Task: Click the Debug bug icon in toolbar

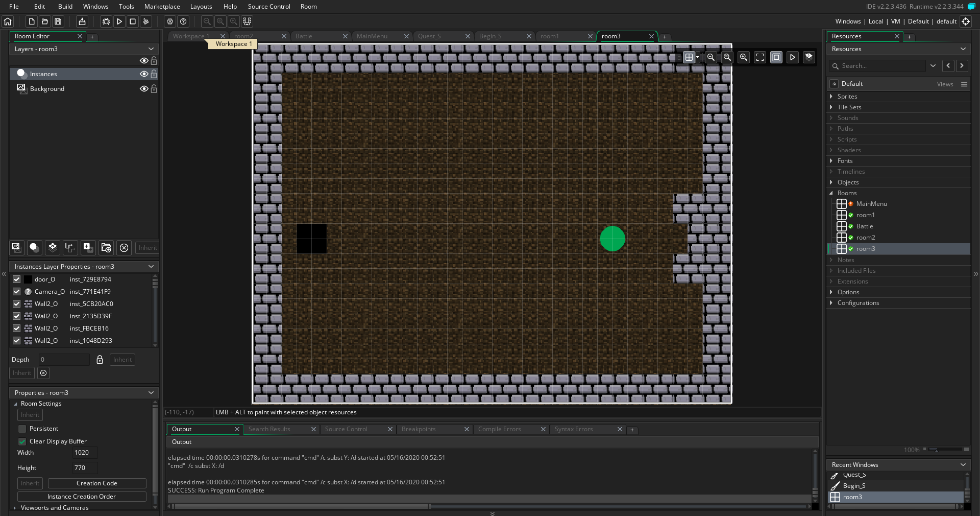Action: [106, 21]
